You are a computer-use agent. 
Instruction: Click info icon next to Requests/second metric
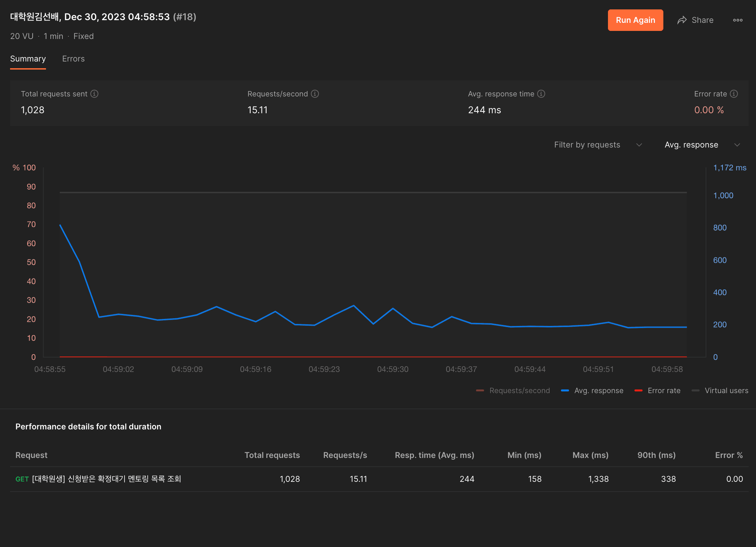pos(315,94)
